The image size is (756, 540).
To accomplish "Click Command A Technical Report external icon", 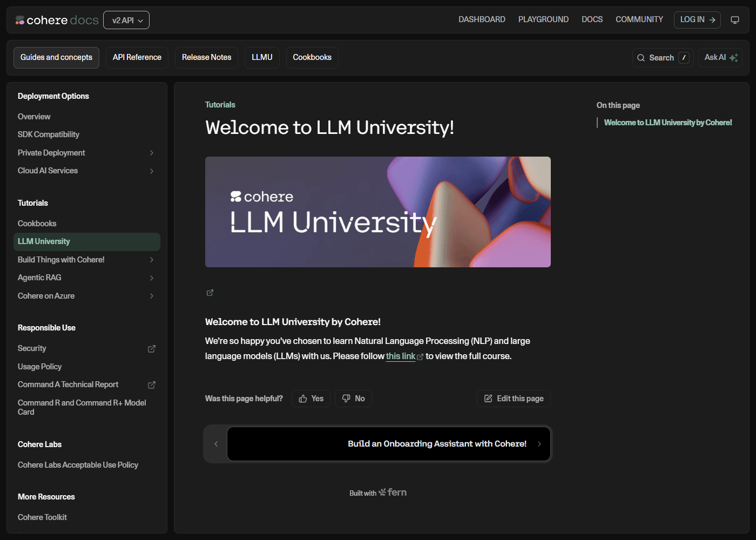I will click(x=152, y=385).
